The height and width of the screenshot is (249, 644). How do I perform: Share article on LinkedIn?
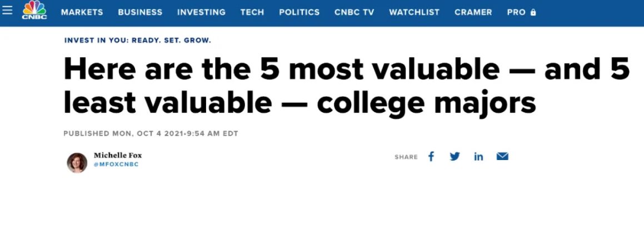click(478, 157)
